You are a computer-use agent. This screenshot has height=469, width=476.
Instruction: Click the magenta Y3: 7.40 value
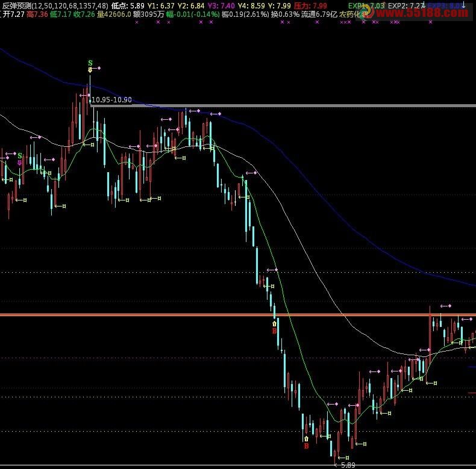(221, 6)
